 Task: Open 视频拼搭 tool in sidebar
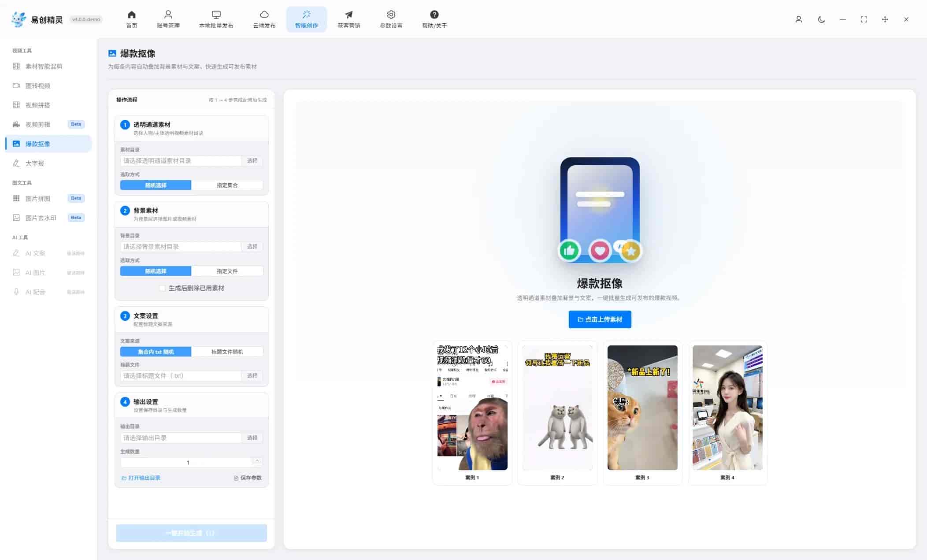click(x=48, y=105)
